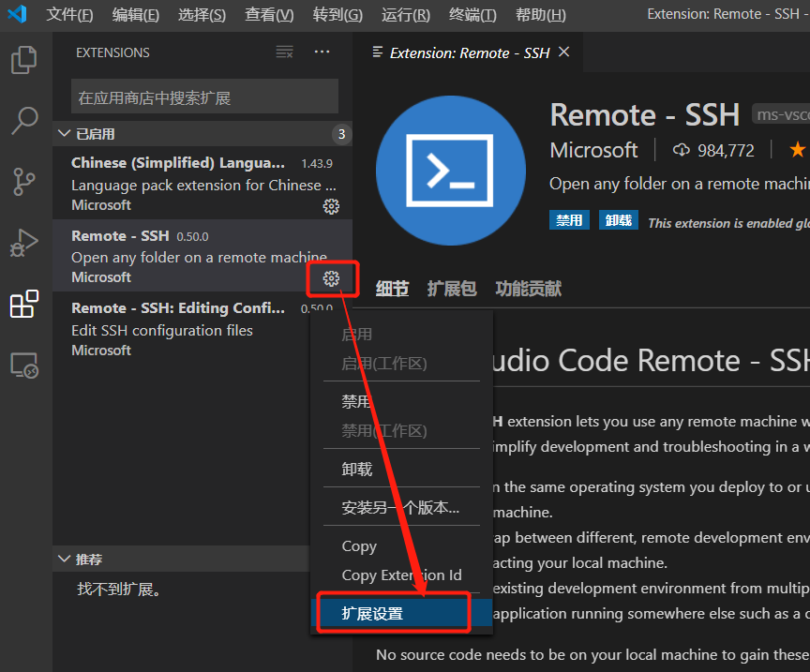Open Source Control view icon

(x=23, y=182)
